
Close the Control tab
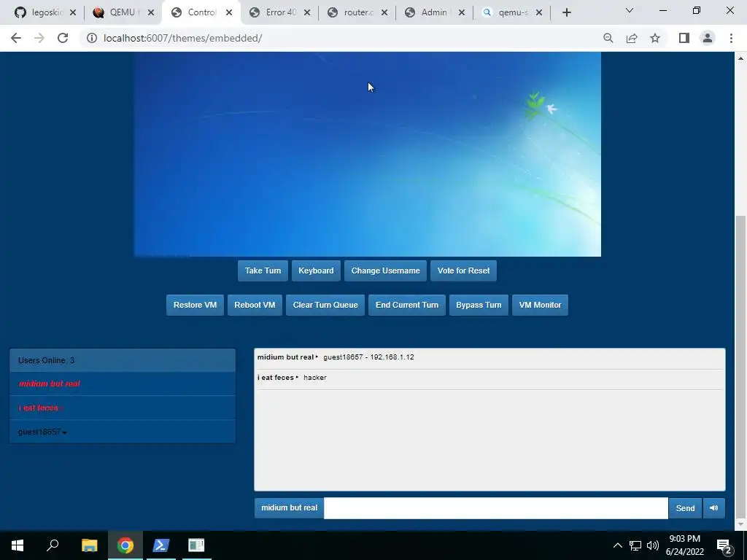(229, 13)
